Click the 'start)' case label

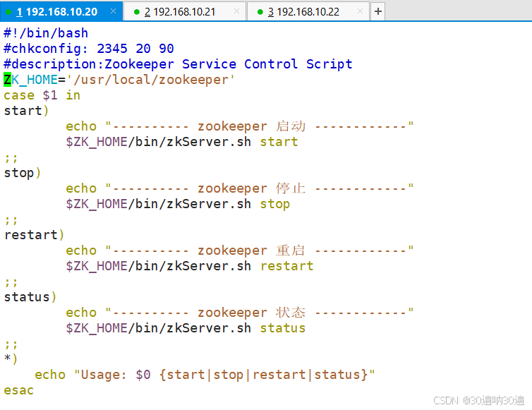(x=26, y=111)
